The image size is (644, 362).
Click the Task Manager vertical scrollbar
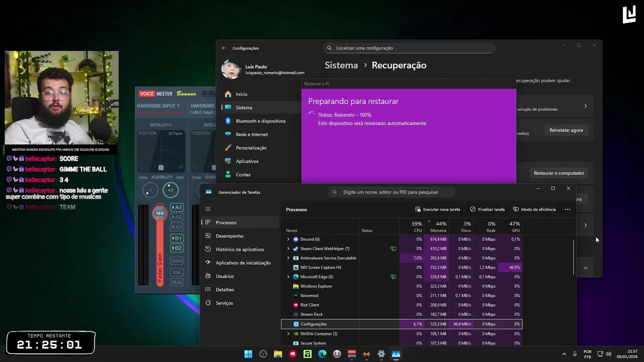(574, 257)
